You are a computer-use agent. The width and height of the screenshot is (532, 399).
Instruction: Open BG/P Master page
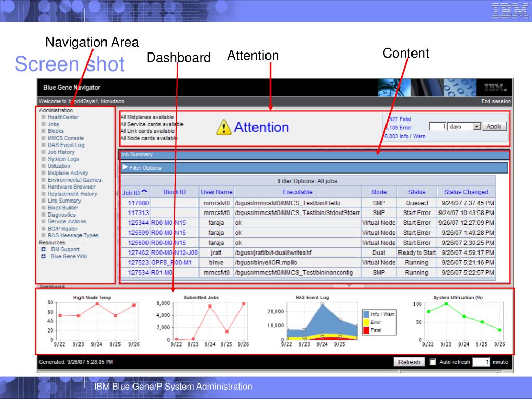click(x=62, y=229)
